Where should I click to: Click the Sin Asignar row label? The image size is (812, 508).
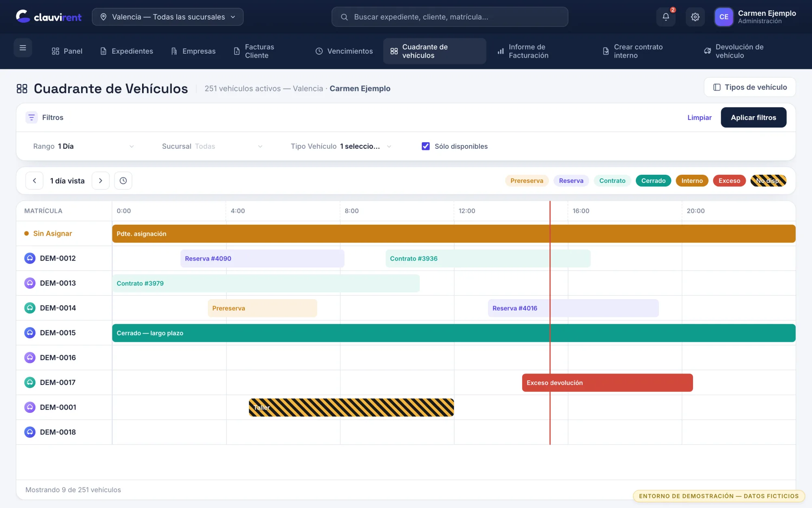(x=52, y=234)
